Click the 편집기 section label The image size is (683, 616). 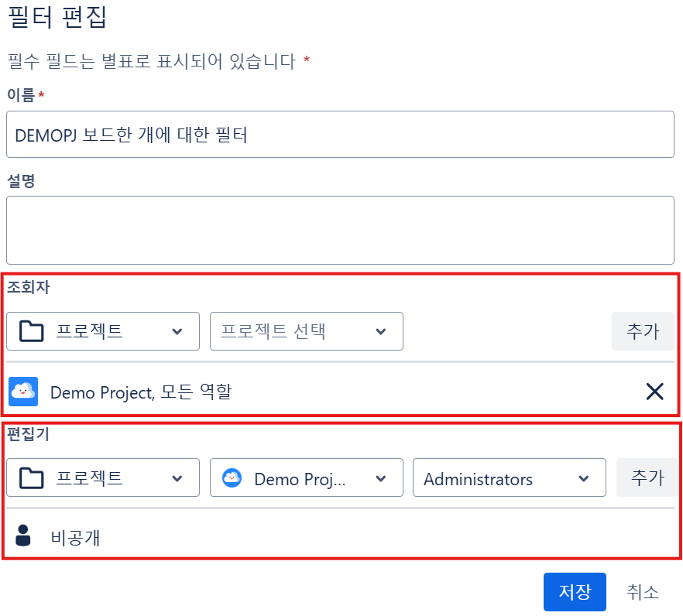coord(29,433)
